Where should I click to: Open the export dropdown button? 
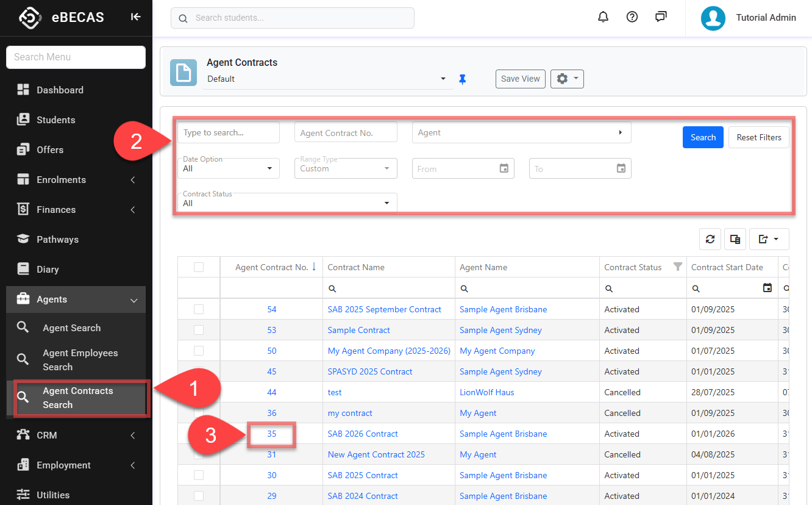tap(769, 239)
